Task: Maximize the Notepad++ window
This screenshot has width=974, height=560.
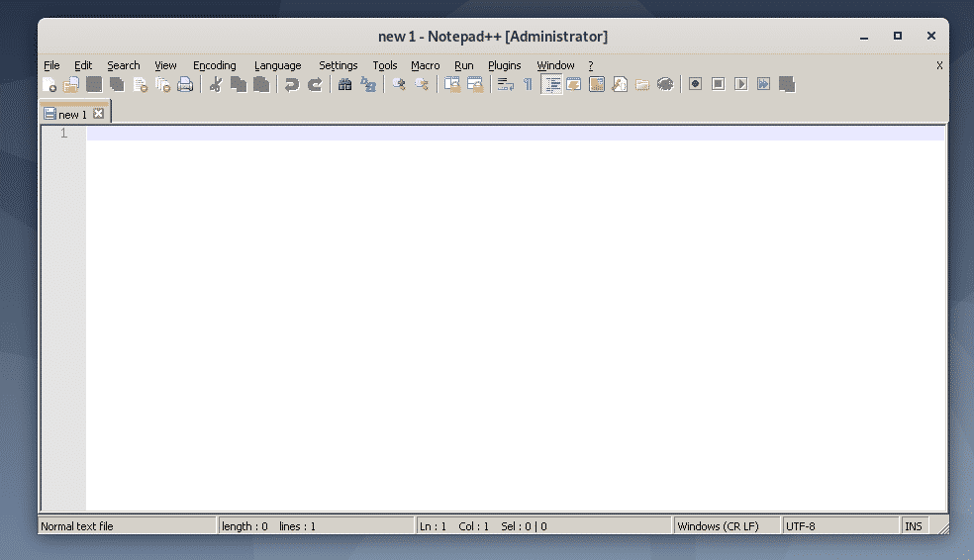Action: pos(898,36)
